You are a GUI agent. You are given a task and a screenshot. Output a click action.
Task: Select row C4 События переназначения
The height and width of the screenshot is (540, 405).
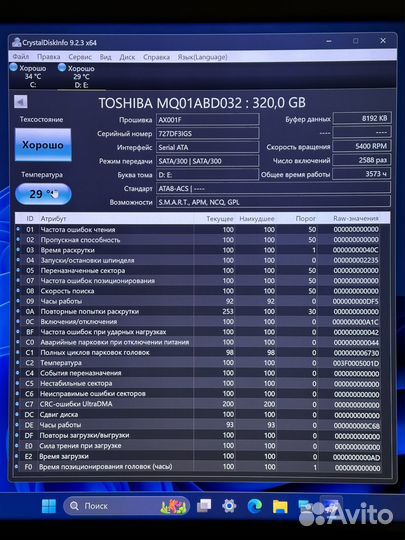point(198,373)
